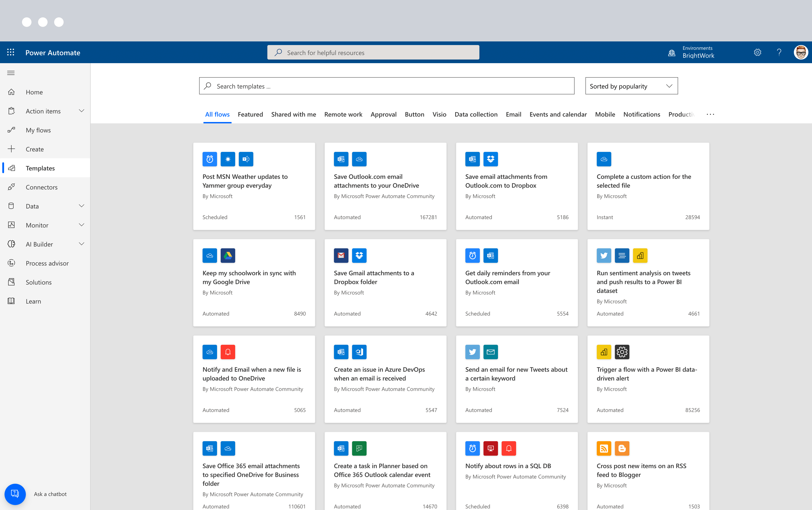The width and height of the screenshot is (812, 510).
Task: Select the Email category tab
Action: pos(513,114)
